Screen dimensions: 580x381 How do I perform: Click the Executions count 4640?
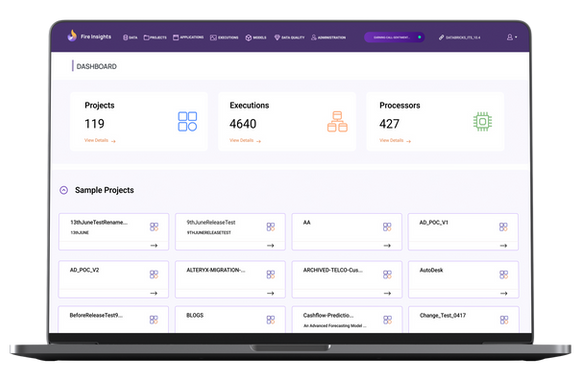243,124
